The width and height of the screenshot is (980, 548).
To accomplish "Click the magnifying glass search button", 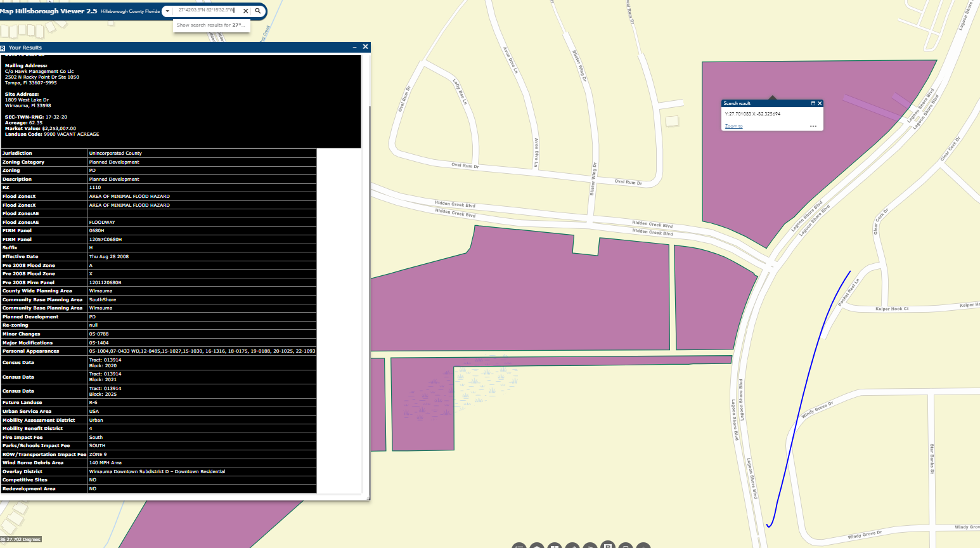I will click(x=258, y=11).
